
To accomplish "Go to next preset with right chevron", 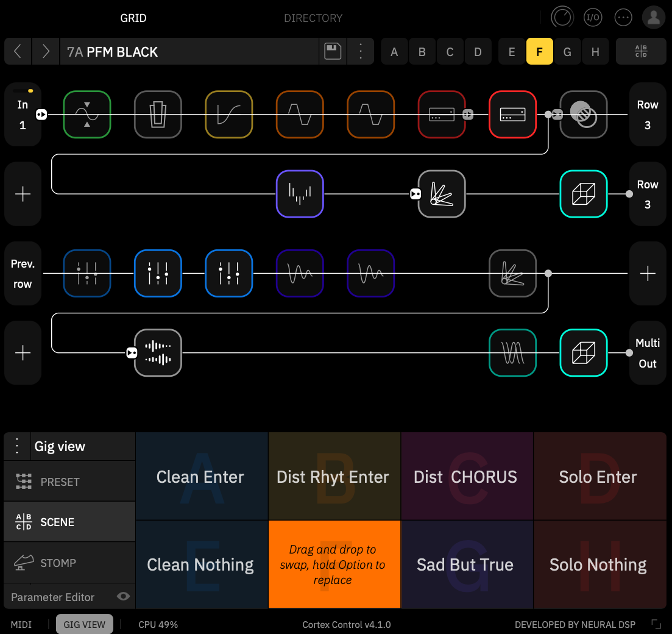I will pos(46,51).
